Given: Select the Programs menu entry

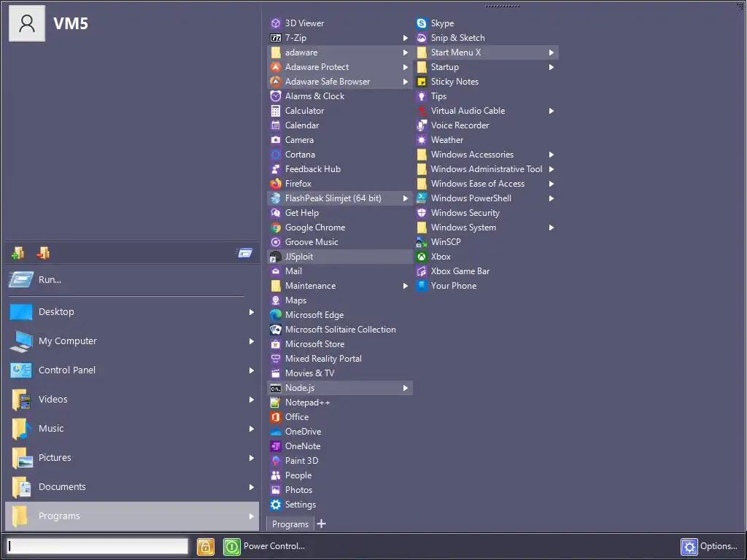Looking at the screenshot, I should (x=132, y=516).
